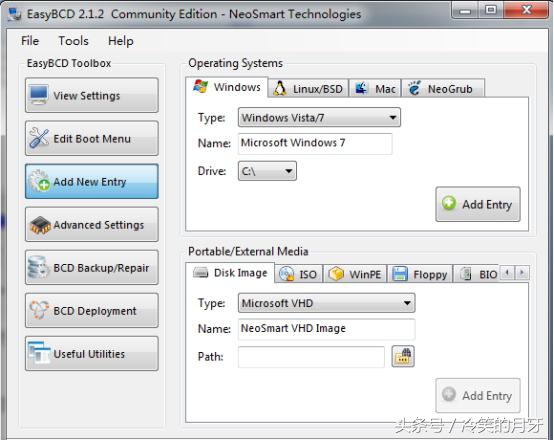Open Useful Utilities section
This screenshot has height=440, width=554.
(x=92, y=353)
